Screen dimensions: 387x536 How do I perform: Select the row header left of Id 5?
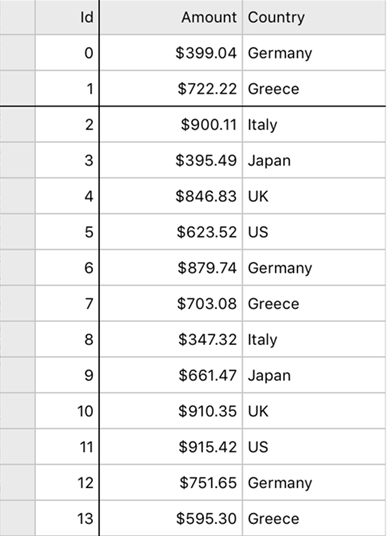coord(17,232)
